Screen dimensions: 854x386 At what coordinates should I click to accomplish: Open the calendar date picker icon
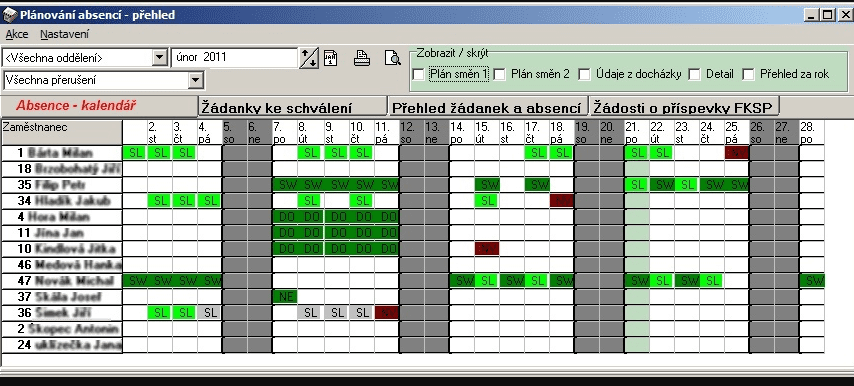(331, 58)
